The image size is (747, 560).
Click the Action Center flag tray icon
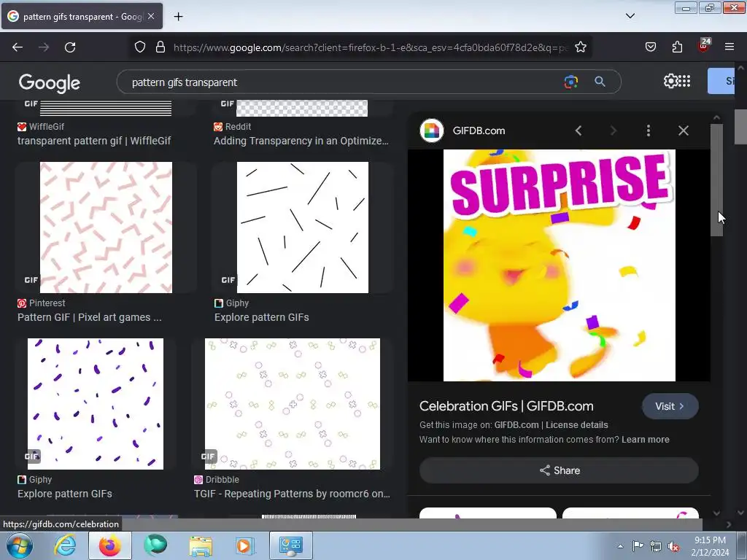[638, 546]
